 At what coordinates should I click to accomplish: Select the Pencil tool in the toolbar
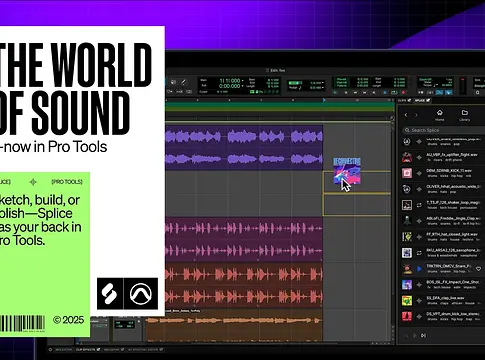[x=183, y=82]
